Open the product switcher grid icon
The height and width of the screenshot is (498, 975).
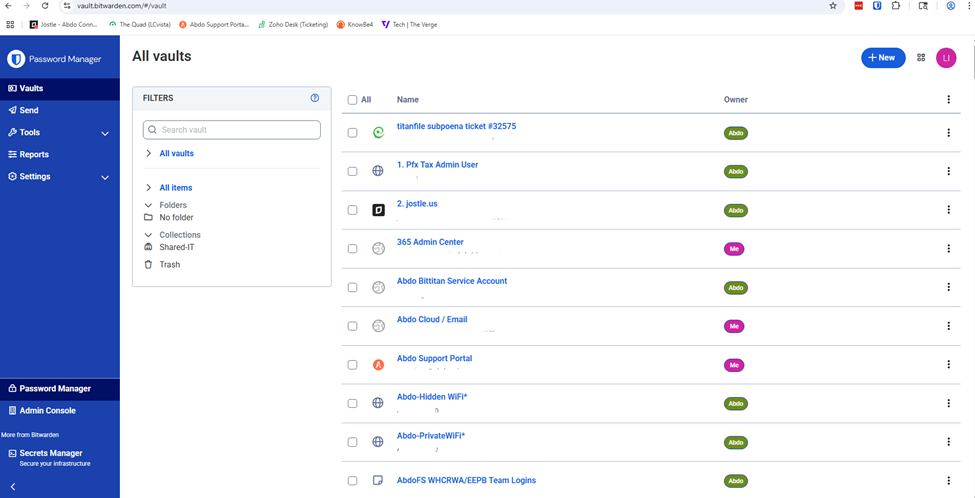(x=921, y=57)
